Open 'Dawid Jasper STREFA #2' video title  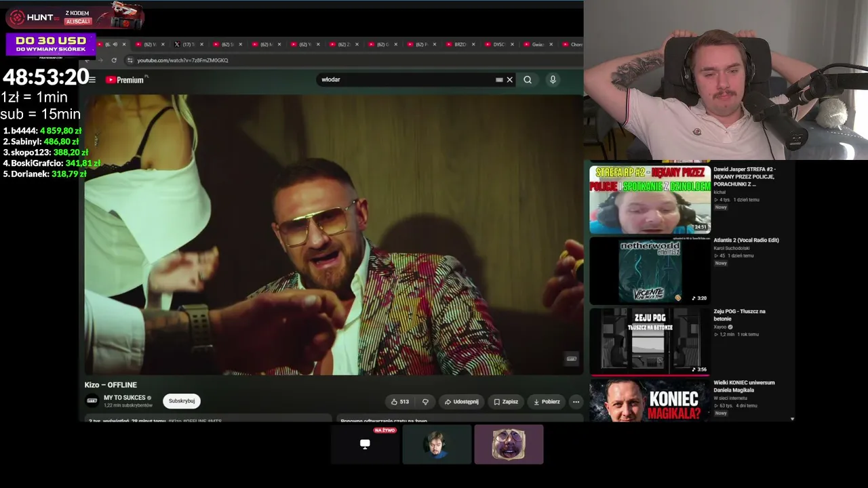pyautogui.click(x=745, y=177)
